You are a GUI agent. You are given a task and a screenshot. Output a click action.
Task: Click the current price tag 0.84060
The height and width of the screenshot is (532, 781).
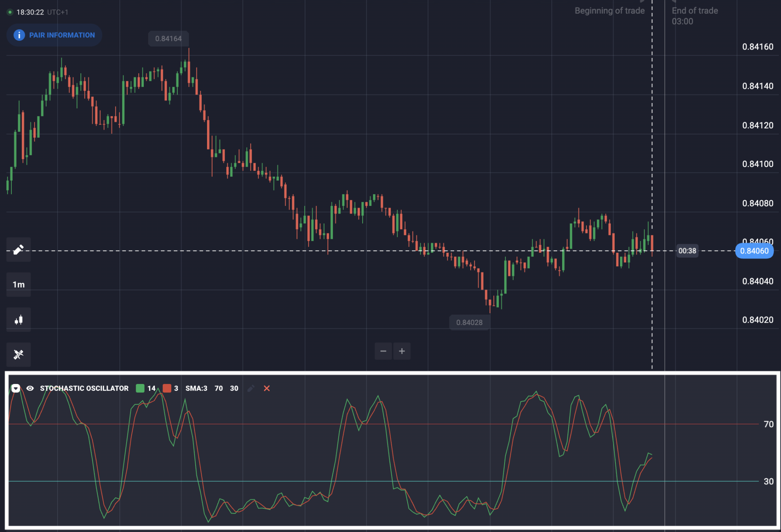pyautogui.click(x=754, y=251)
